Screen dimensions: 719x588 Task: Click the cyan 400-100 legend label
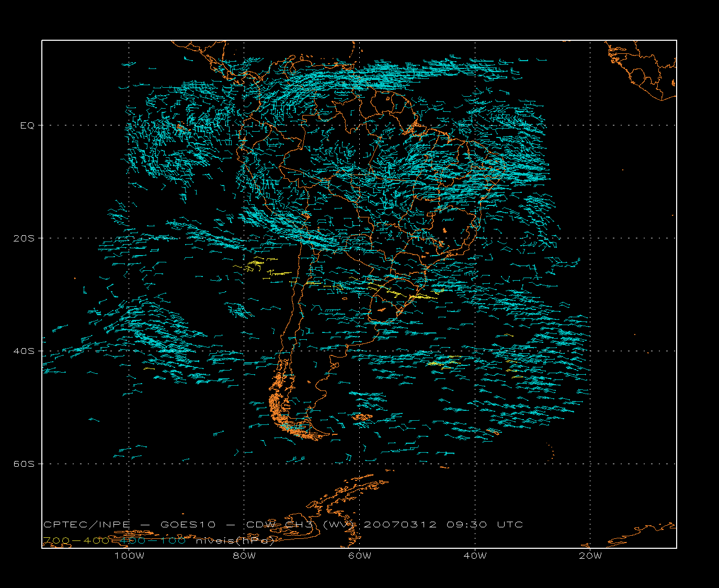point(153,540)
